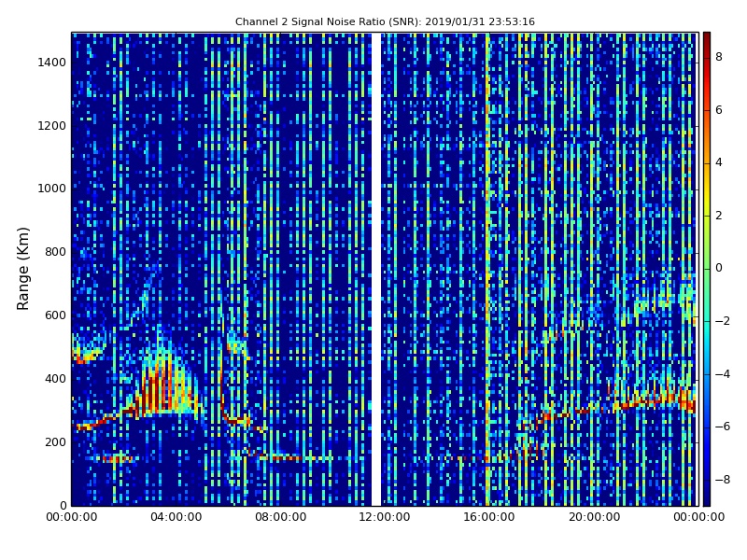Click the dark red top of the colorbar
Screen dimensions: 747x560
point(707,40)
